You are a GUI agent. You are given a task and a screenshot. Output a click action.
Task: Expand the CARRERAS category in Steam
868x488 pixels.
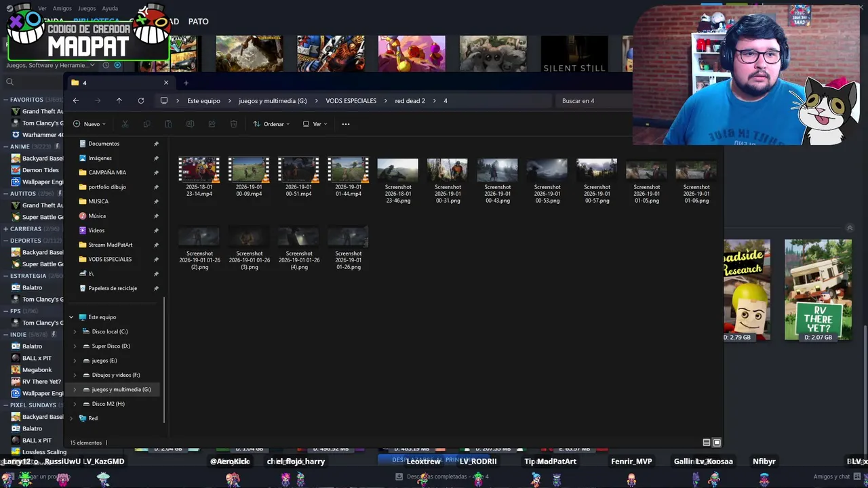6,229
